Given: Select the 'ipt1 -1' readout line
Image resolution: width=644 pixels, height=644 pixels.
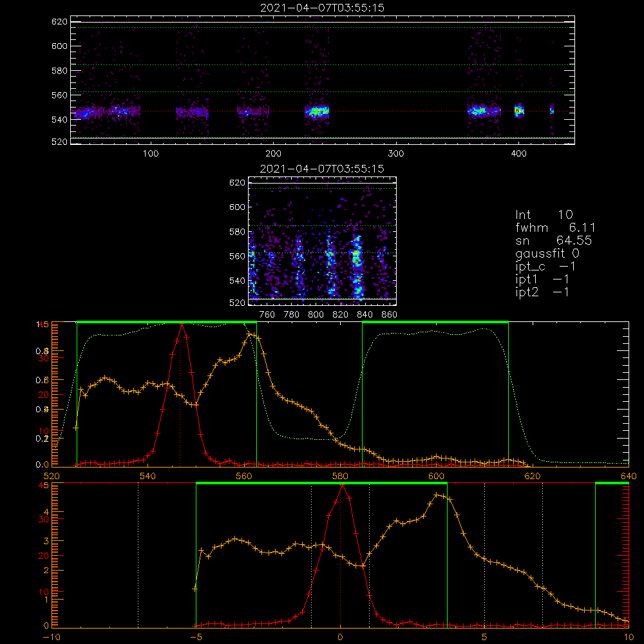Looking at the screenshot, I should click(542, 279).
